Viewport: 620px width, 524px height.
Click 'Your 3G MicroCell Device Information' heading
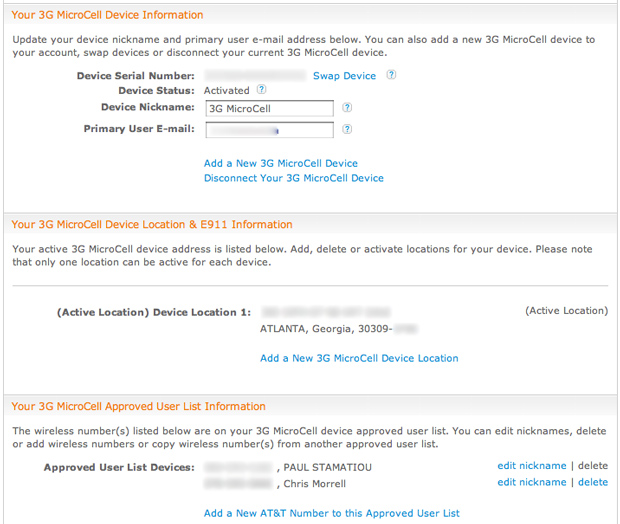click(x=107, y=15)
